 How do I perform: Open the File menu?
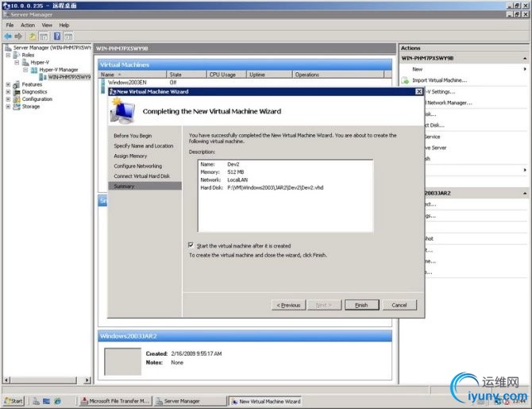pyautogui.click(x=10, y=25)
